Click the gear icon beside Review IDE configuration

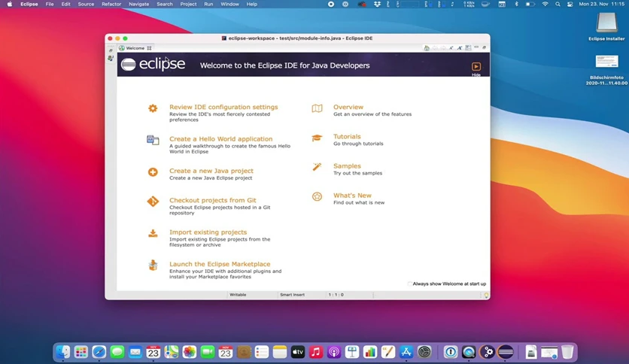tap(153, 108)
